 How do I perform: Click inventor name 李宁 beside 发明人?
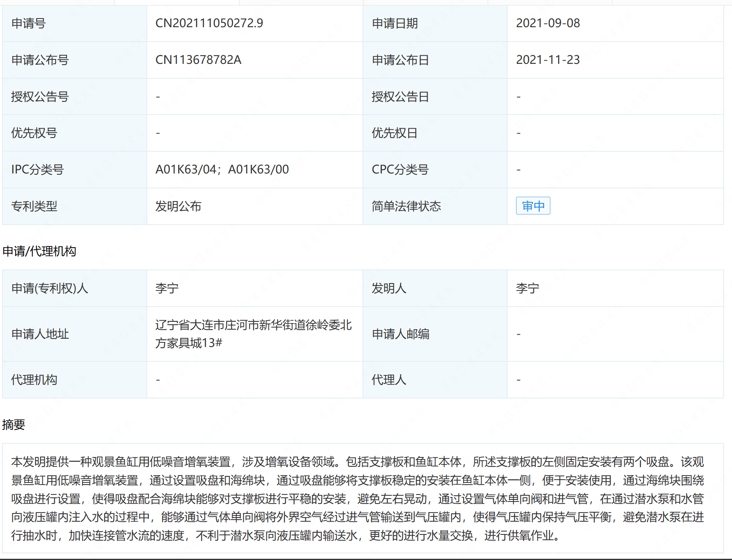[527, 288]
